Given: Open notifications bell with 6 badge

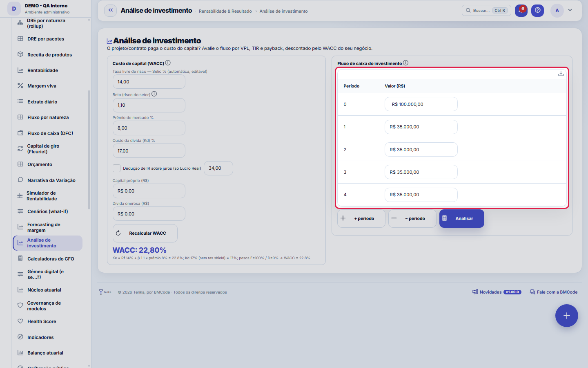Looking at the screenshot, I should pyautogui.click(x=521, y=10).
